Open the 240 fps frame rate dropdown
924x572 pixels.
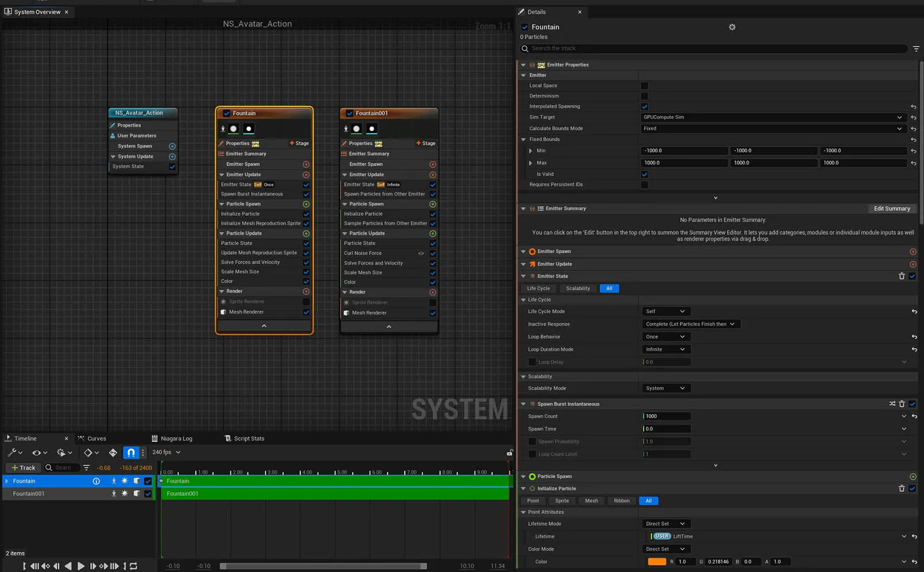167,453
